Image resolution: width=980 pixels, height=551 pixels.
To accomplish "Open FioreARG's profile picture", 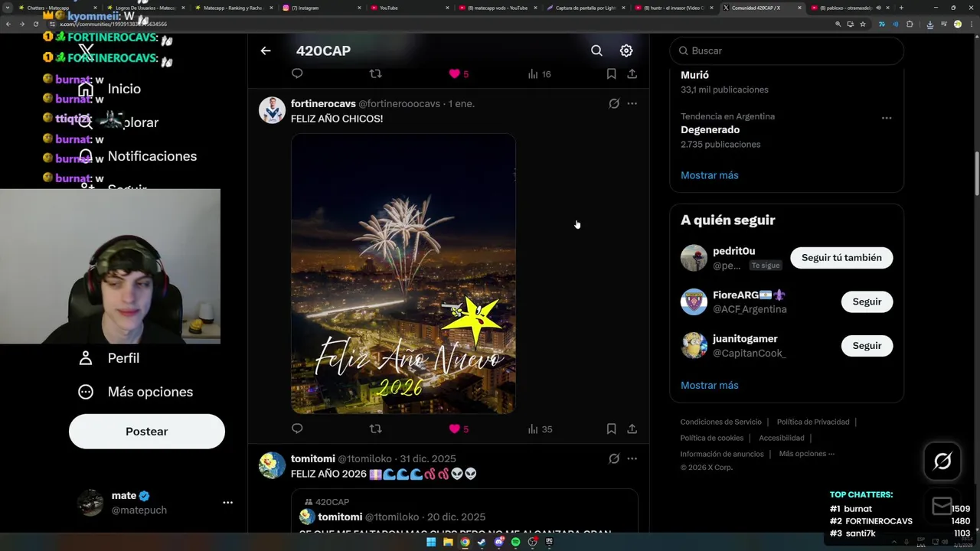I will click(694, 302).
